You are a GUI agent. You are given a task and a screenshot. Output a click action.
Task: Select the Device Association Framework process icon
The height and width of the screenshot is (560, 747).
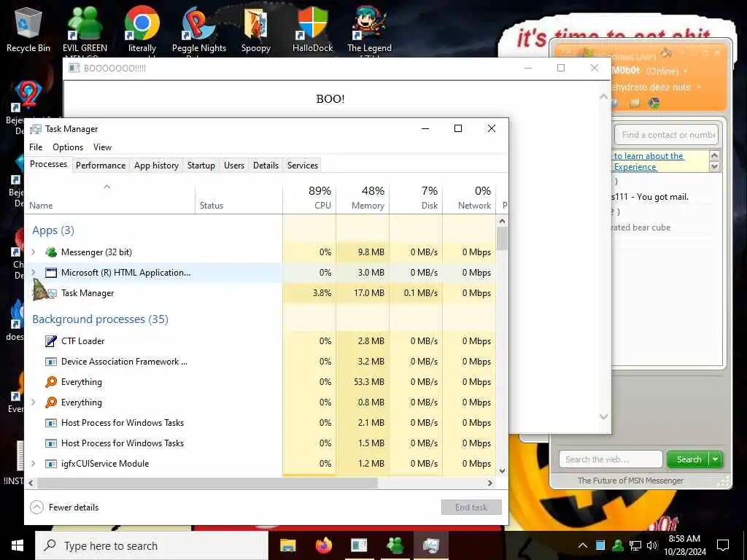point(51,362)
